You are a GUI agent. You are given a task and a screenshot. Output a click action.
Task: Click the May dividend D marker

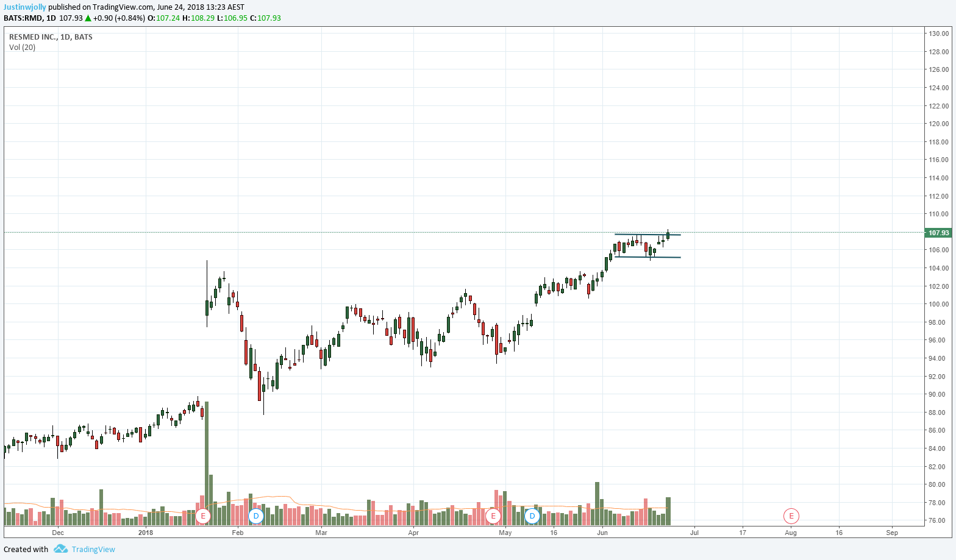click(532, 516)
